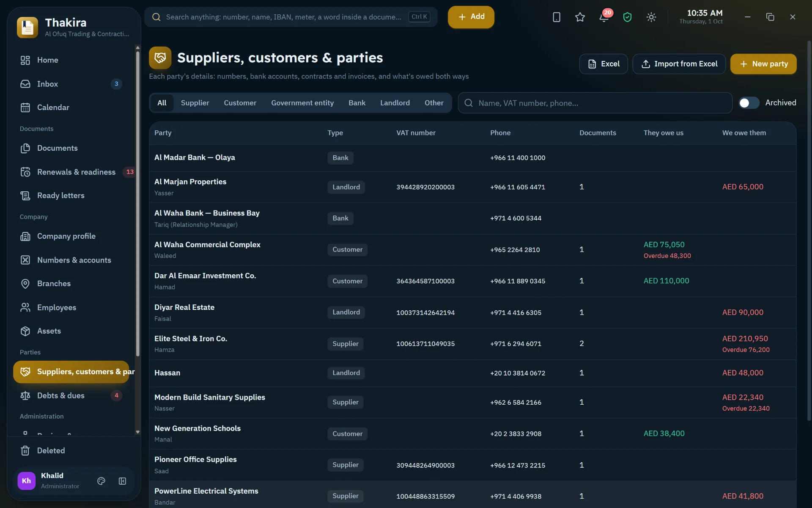Open Home in sidebar
Image resolution: width=812 pixels, height=508 pixels.
pos(71,60)
